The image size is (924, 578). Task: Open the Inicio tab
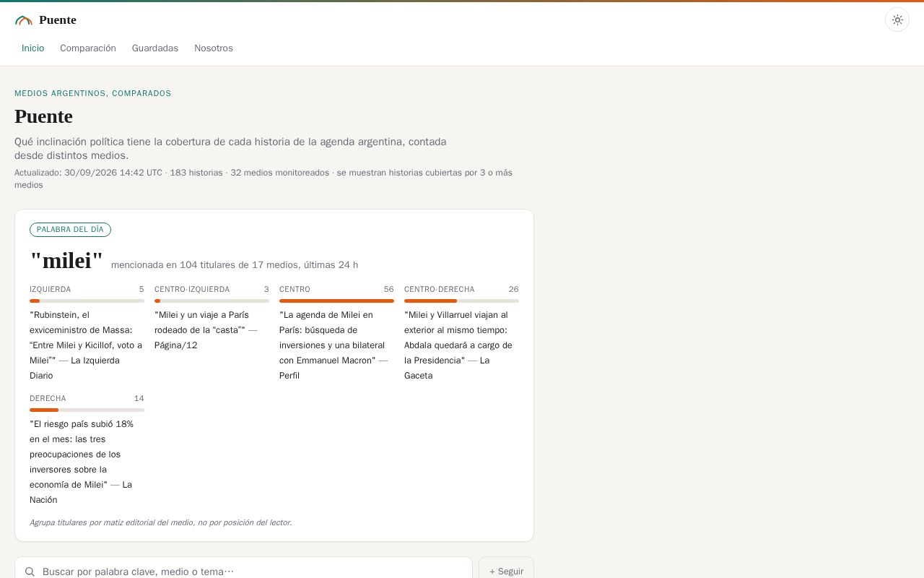pos(32,48)
